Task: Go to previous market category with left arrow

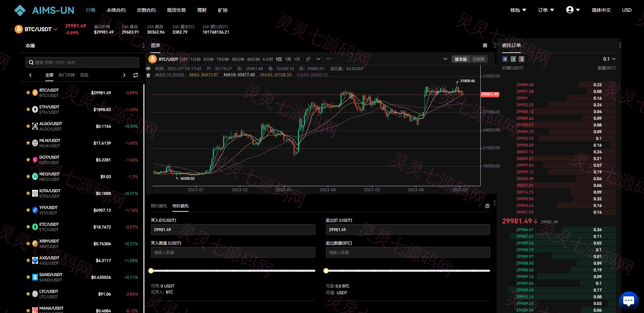Action: click(x=31, y=75)
